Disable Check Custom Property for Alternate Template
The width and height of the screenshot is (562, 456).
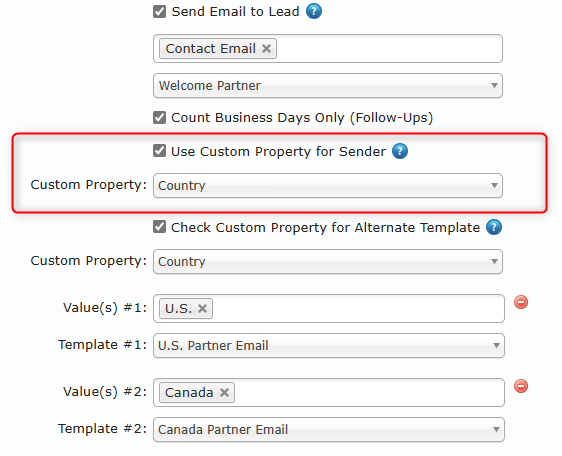(159, 227)
